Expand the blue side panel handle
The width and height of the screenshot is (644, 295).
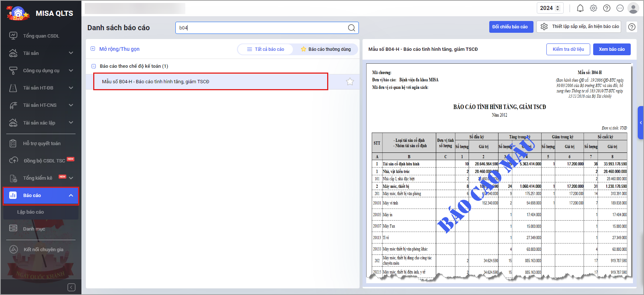point(641,123)
